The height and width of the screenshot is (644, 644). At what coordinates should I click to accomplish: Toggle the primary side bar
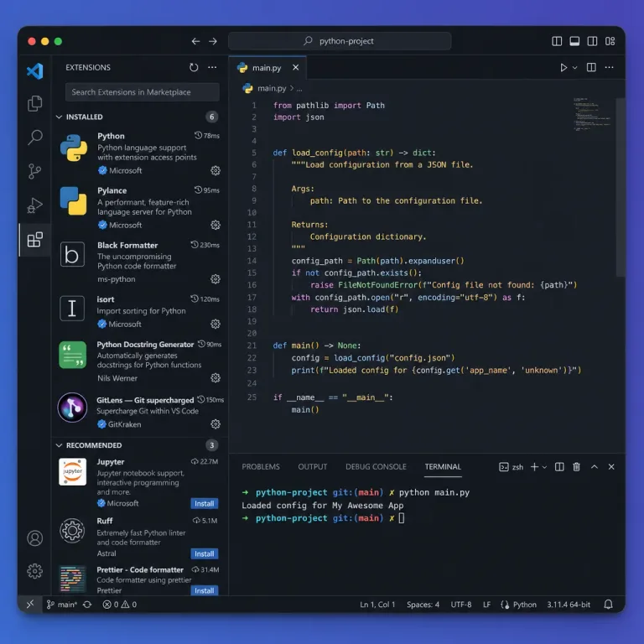coord(557,41)
